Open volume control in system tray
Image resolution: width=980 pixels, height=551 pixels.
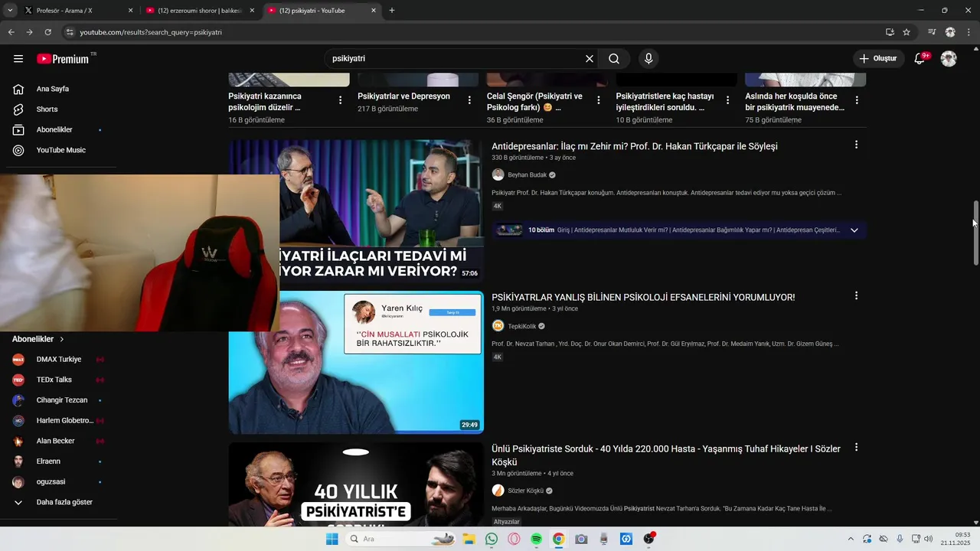pyautogui.click(x=929, y=539)
